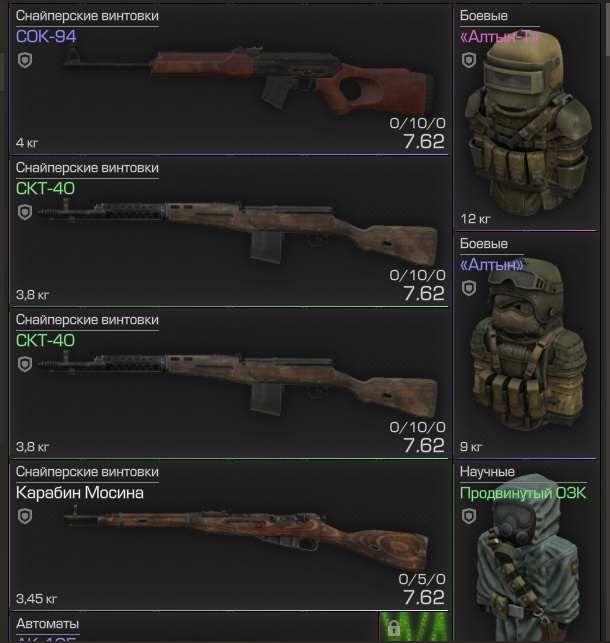Select the Карабин Мосина rifle image

(x=246, y=535)
